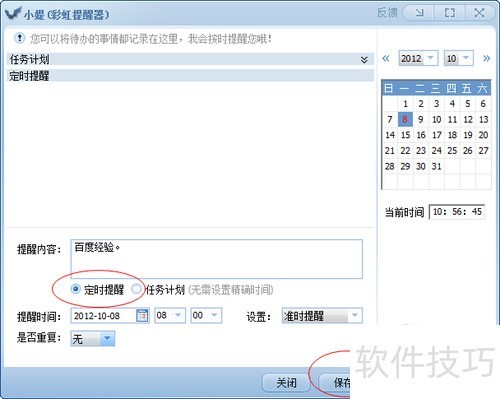Select day 13 in calendar

pyautogui.click(x=483, y=119)
